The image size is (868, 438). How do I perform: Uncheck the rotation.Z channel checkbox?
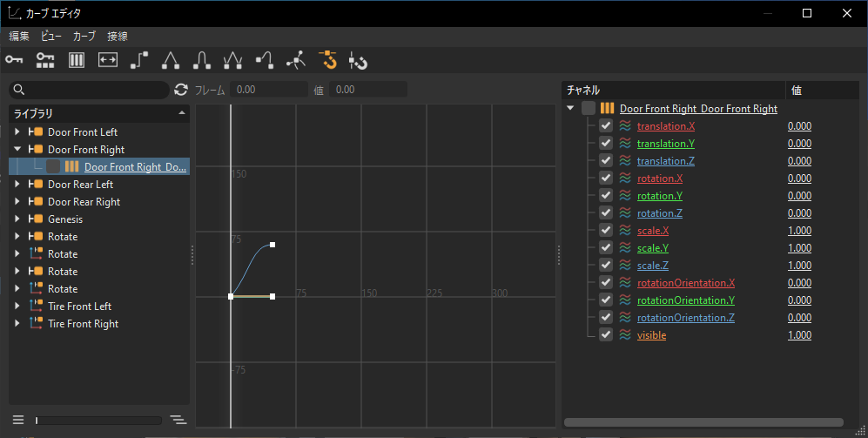[x=606, y=212]
